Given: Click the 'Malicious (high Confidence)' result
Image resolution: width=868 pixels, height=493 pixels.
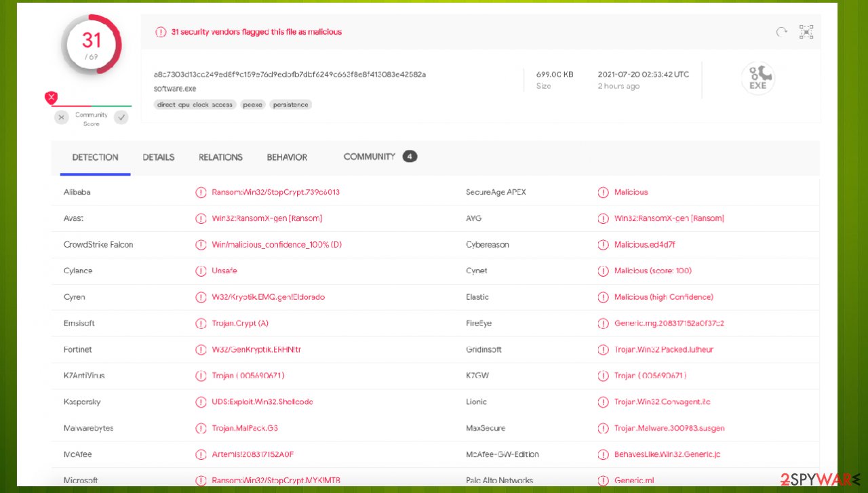Looking at the screenshot, I should [664, 297].
